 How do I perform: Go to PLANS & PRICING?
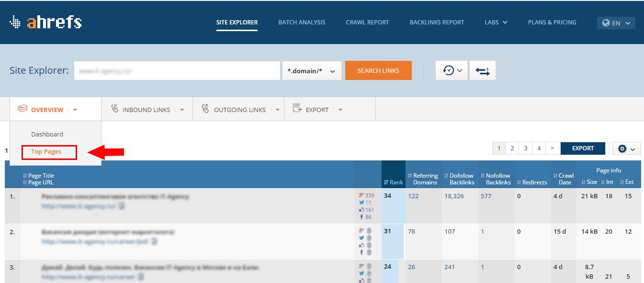(x=552, y=22)
